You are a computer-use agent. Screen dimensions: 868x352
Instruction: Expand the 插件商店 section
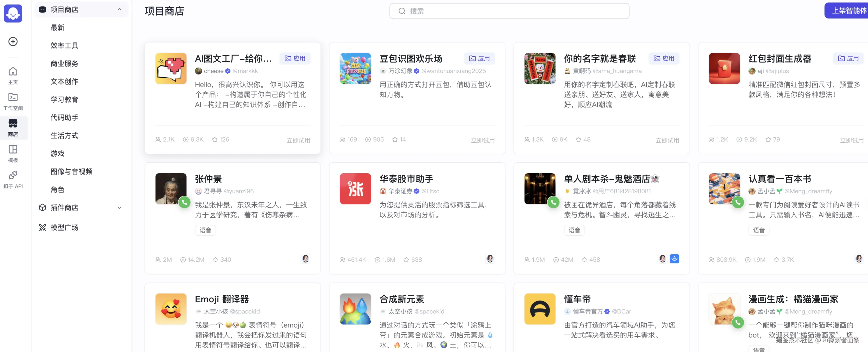pyautogui.click(x=119, y=207)
